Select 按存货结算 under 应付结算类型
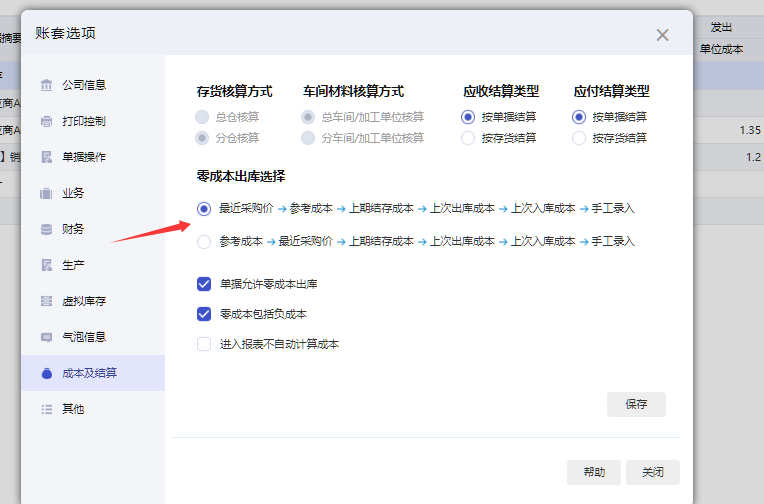Image resolution: width=764 pixels, height=504 pixels. (x=579, y=138)
